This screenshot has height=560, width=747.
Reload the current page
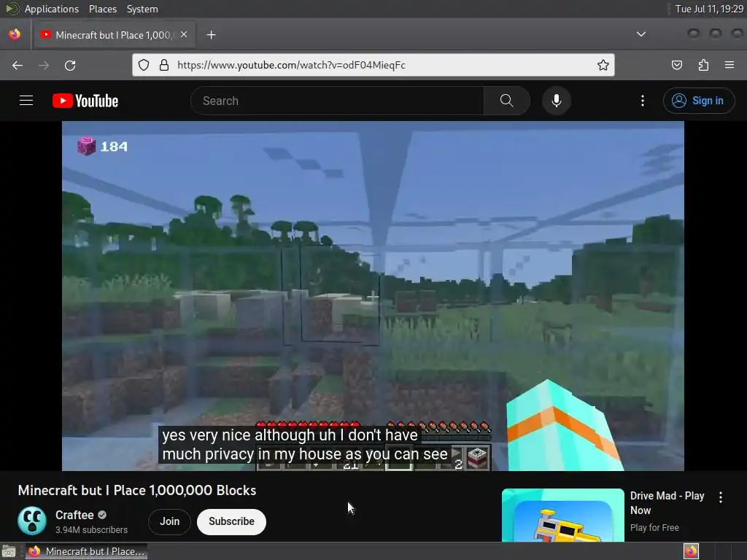[70, 65]
